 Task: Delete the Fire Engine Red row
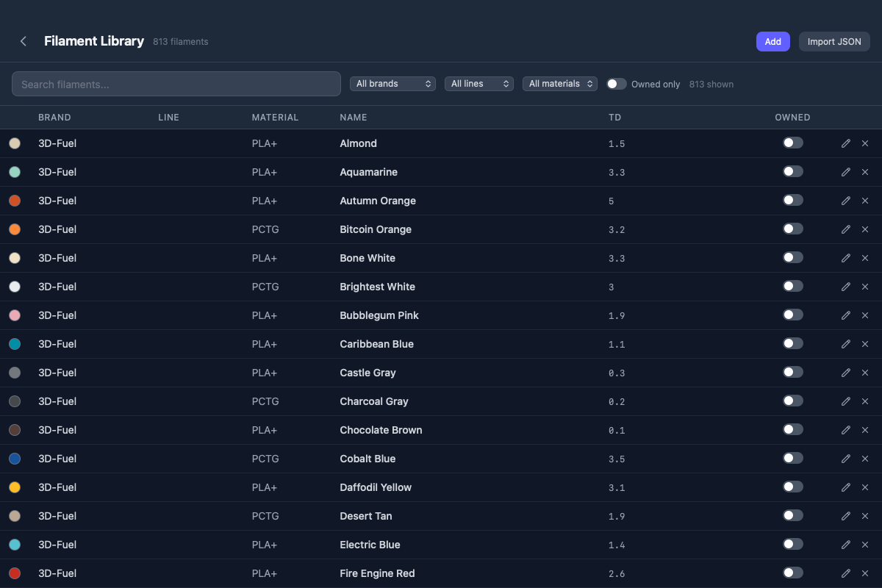tap(865, 573)
